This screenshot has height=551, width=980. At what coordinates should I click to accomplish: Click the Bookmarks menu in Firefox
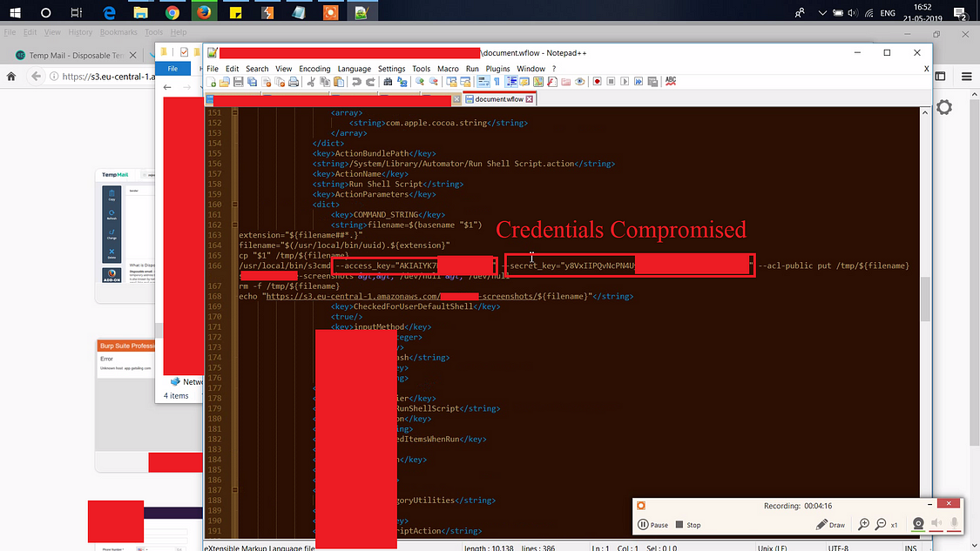click(x=118, y=32)
